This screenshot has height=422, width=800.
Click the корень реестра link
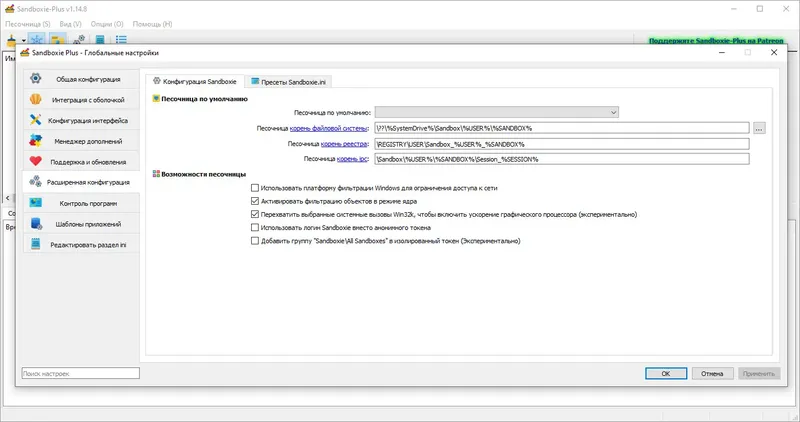pos(345,143)
